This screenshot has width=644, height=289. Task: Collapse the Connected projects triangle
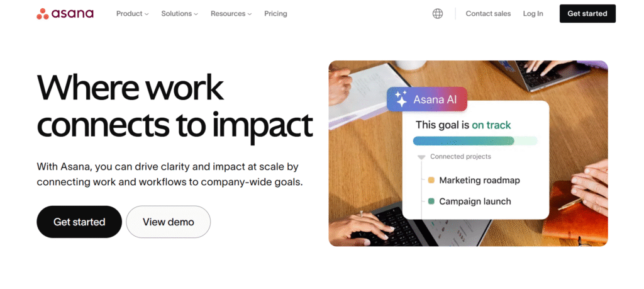pos(421,157)
